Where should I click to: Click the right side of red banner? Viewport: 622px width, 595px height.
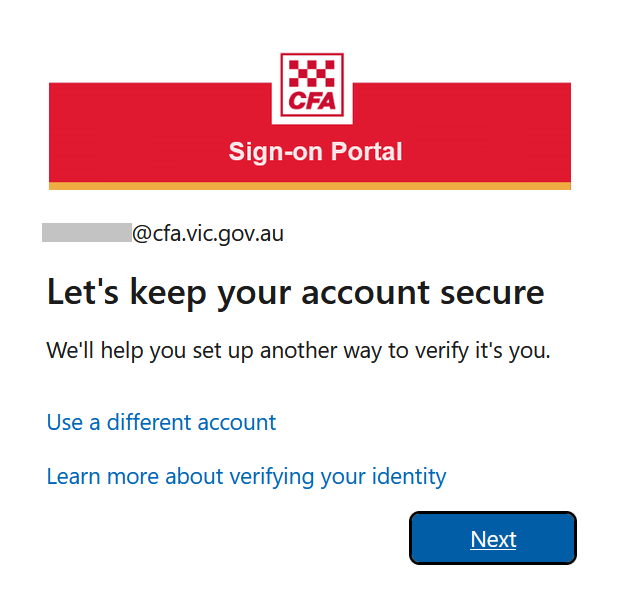click(462, 133)
